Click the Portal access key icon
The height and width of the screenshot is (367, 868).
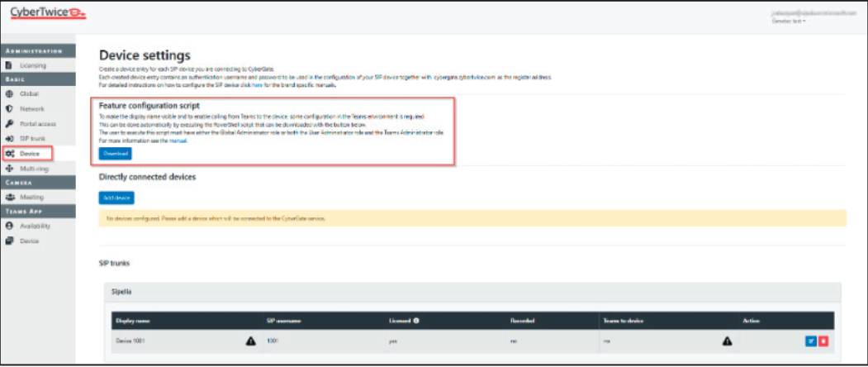[9, 124]
